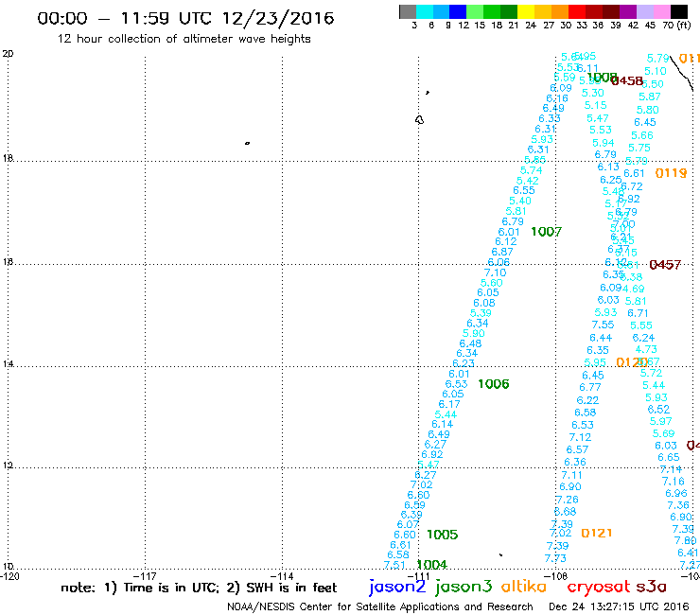
Task: Click the orange track time 0121
Action: pos(597,533)
